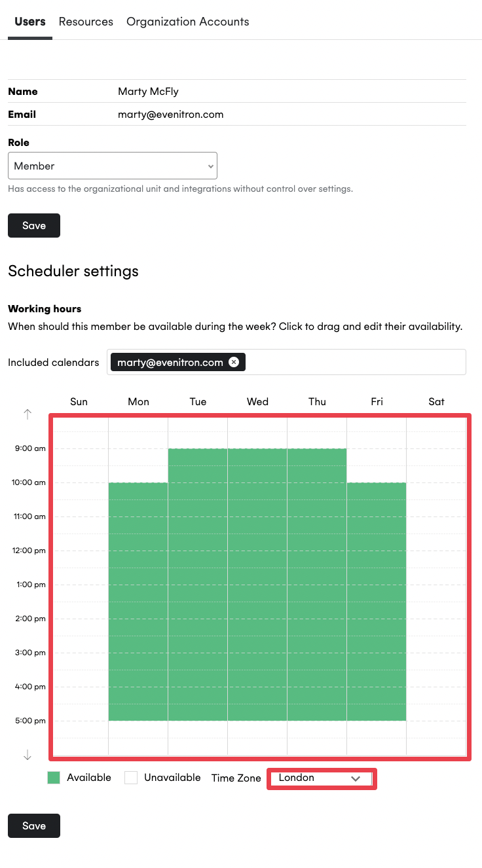Click the white Unavailable legend swatch

click(x=131, y=778)
